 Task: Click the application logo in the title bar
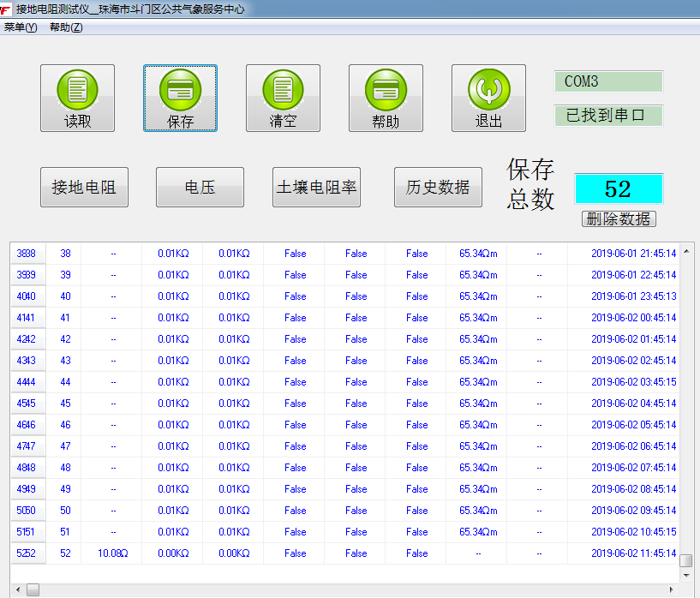7,9
